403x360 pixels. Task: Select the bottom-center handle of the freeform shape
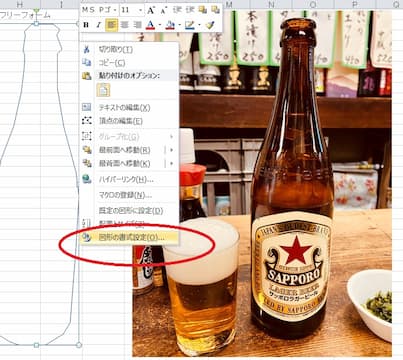tap(37, 345)
